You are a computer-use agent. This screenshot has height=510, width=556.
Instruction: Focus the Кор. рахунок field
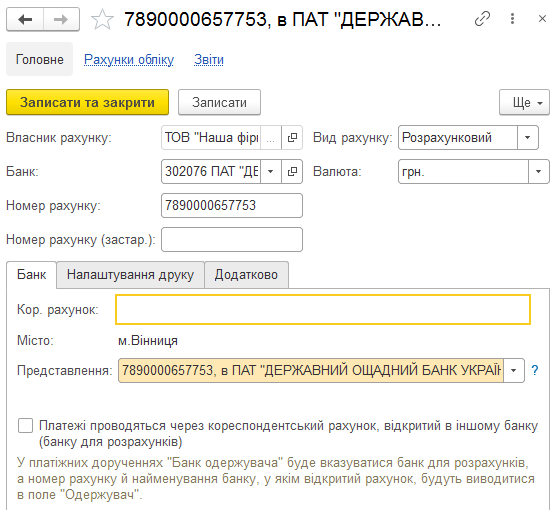click(x=323, y=309)
